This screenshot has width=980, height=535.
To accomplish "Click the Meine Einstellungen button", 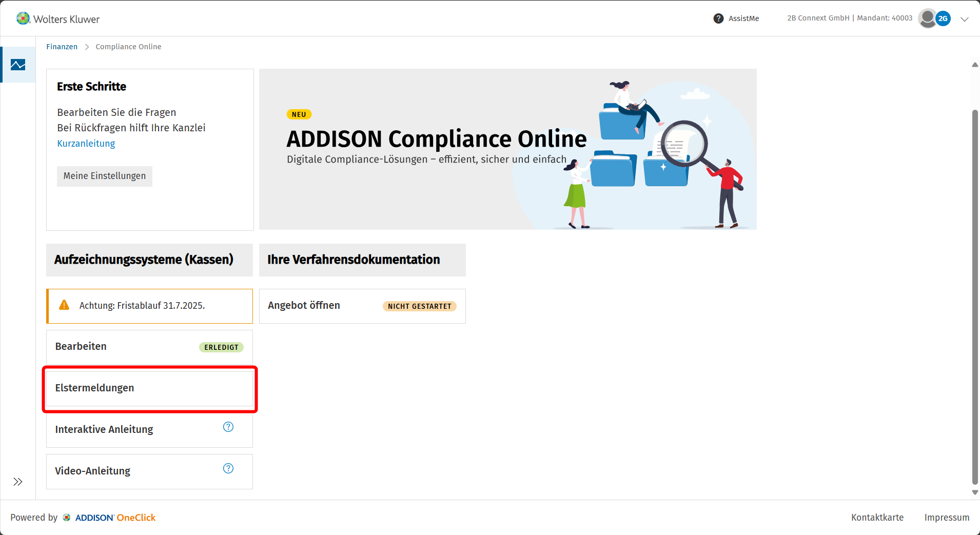I will (105, 176).
